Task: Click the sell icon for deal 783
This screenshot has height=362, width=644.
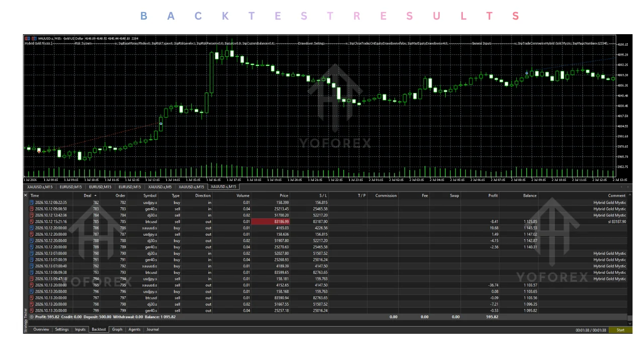Action: click(32, 209)
